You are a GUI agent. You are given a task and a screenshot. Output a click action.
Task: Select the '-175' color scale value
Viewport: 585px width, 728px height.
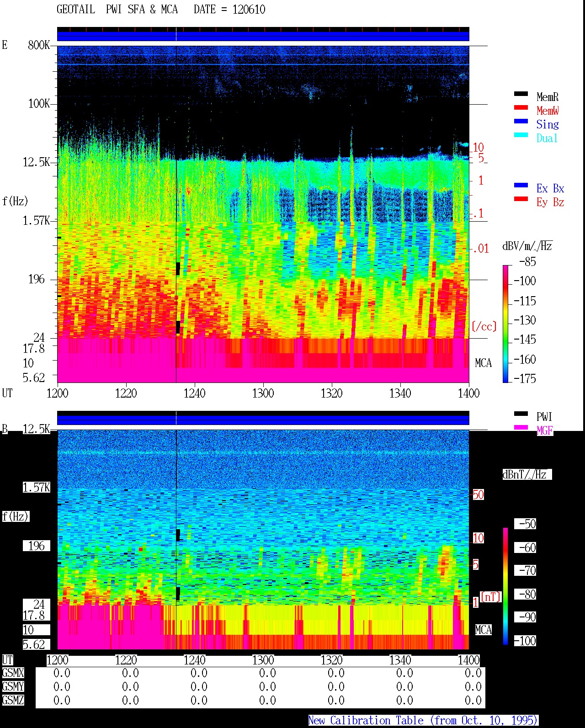pyautogui.click(x=525, y=378)
